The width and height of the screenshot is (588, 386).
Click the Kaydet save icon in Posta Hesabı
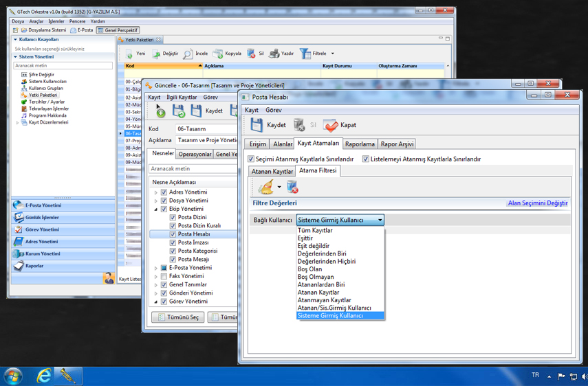click(257, 125)
